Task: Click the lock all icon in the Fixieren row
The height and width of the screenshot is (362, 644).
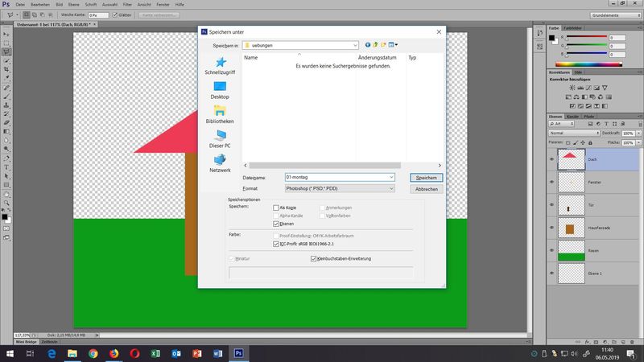Action: [590, 143]
